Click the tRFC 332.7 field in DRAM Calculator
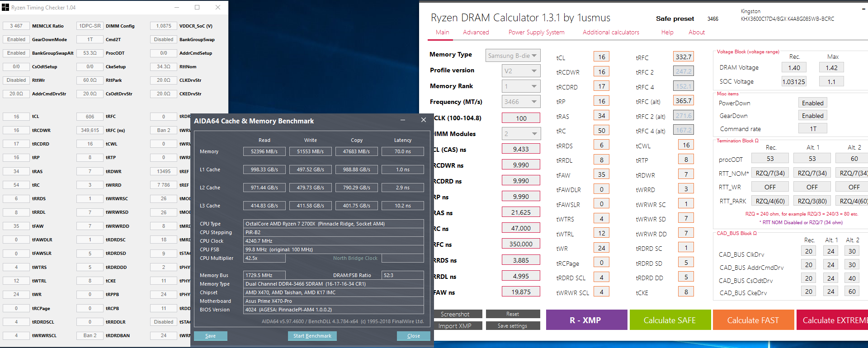 pyautogui.click(x=684, y=57)
